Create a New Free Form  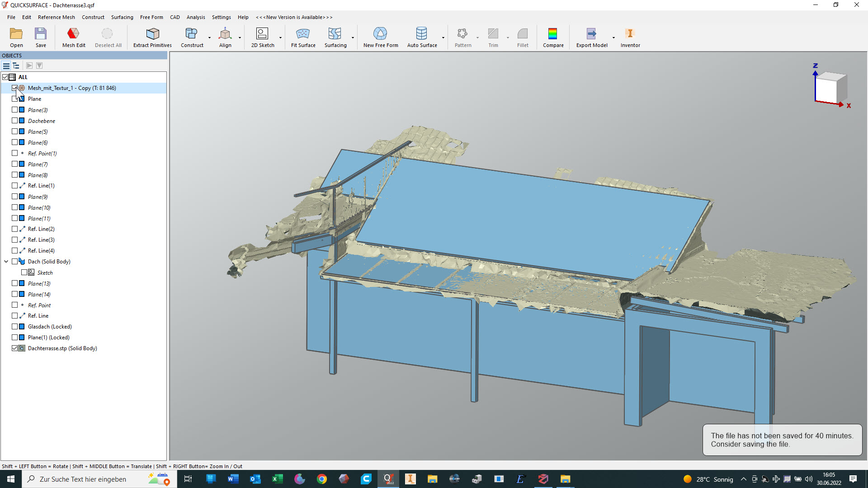coord(380,37)
